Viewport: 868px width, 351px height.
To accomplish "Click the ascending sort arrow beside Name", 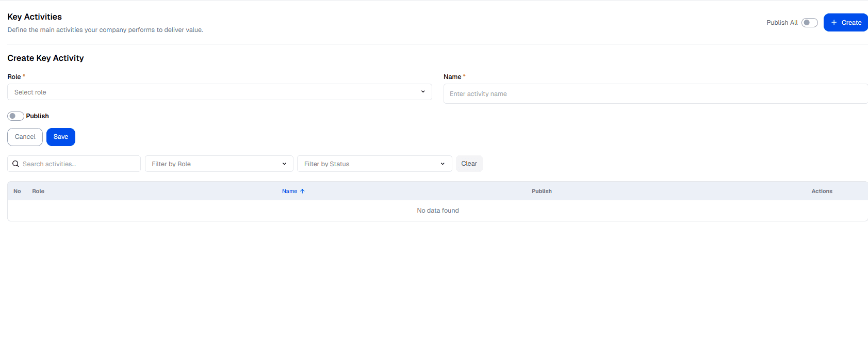I will pos(303,191).
